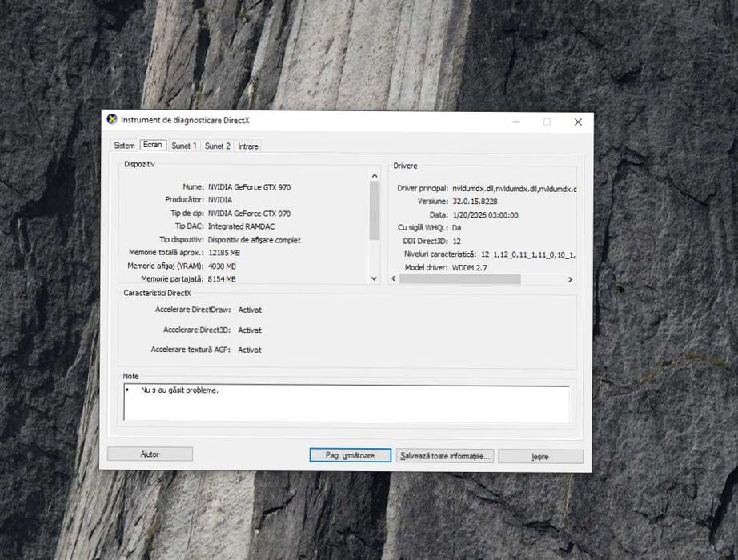Click the Dispozitiv vertical scrollbar thumb
The image size is (738, 560).
(x=375, y=211)
